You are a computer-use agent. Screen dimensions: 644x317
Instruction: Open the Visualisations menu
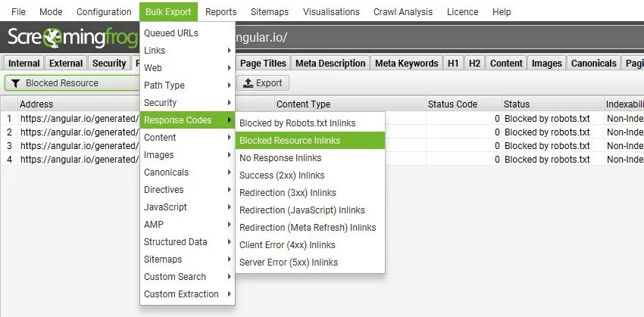coord(331,12)
